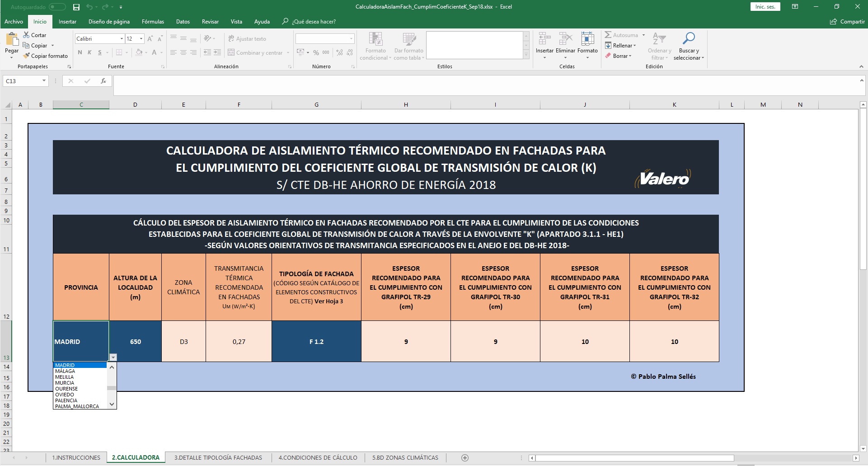
Task: Click Compartir button
Action: click(x=847, y=21)
